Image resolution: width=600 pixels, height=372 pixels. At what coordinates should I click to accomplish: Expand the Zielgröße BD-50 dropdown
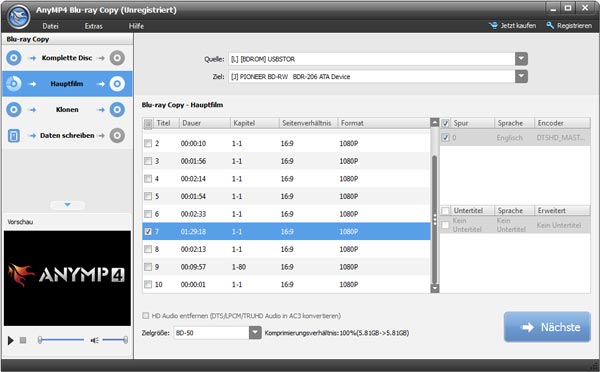pyautogui.click(x=255, y=333)
